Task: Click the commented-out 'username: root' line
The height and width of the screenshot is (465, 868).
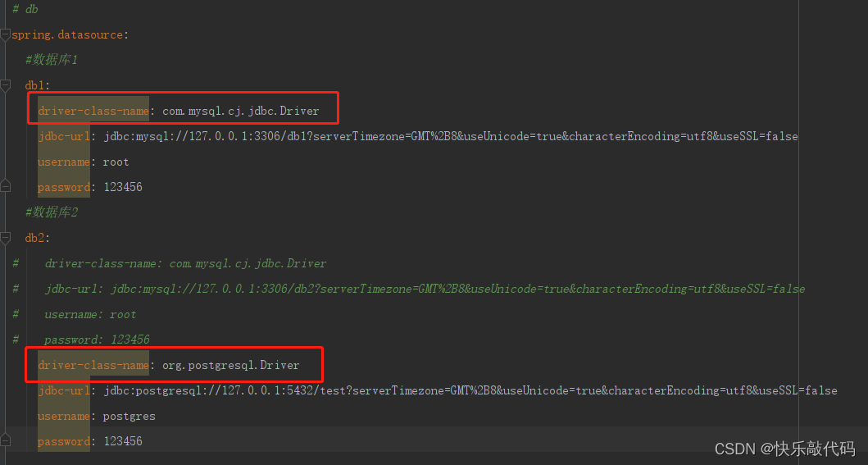Action: 90,314
